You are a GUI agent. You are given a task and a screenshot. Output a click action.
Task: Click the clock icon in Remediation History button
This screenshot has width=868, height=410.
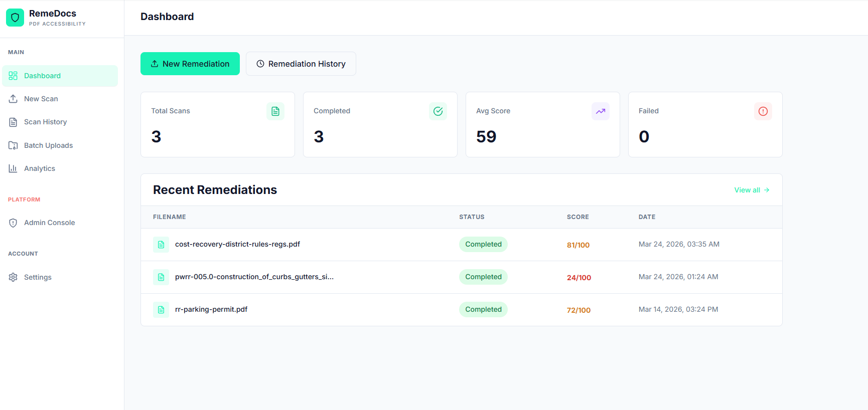pos(260,64)
